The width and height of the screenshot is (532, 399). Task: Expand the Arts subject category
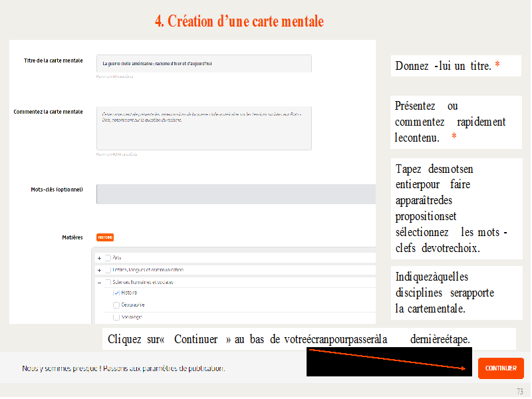pos(99,258)
